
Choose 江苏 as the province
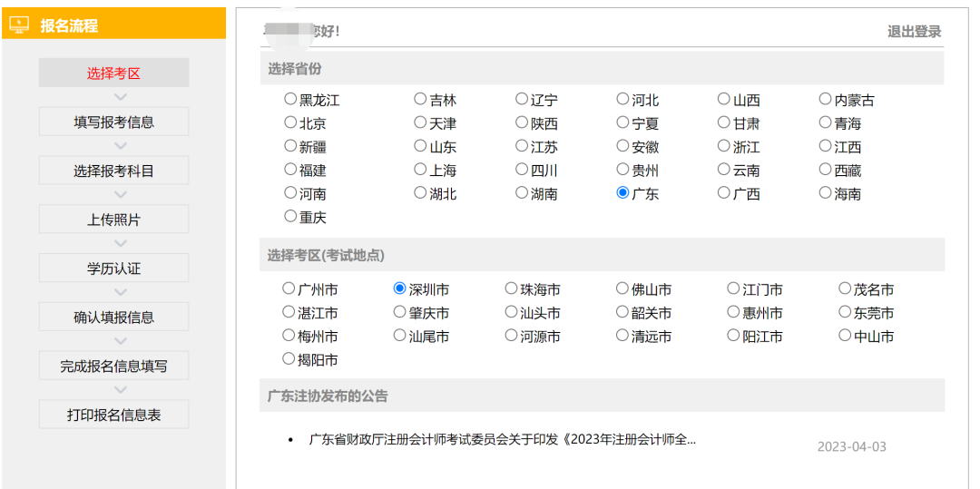[x=522, y=146]
